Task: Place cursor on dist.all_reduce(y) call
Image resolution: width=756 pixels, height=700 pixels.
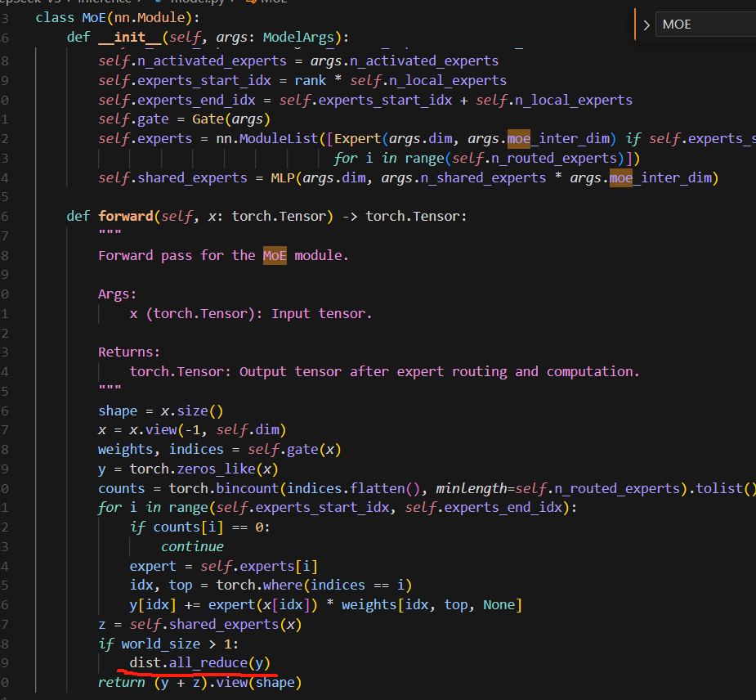Action: pos(199,662)
